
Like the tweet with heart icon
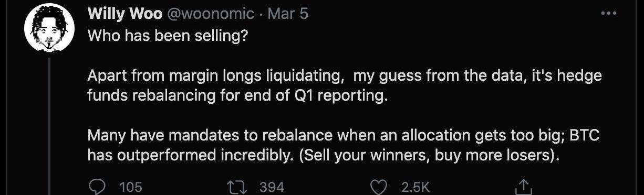click(x=379, y=187)
